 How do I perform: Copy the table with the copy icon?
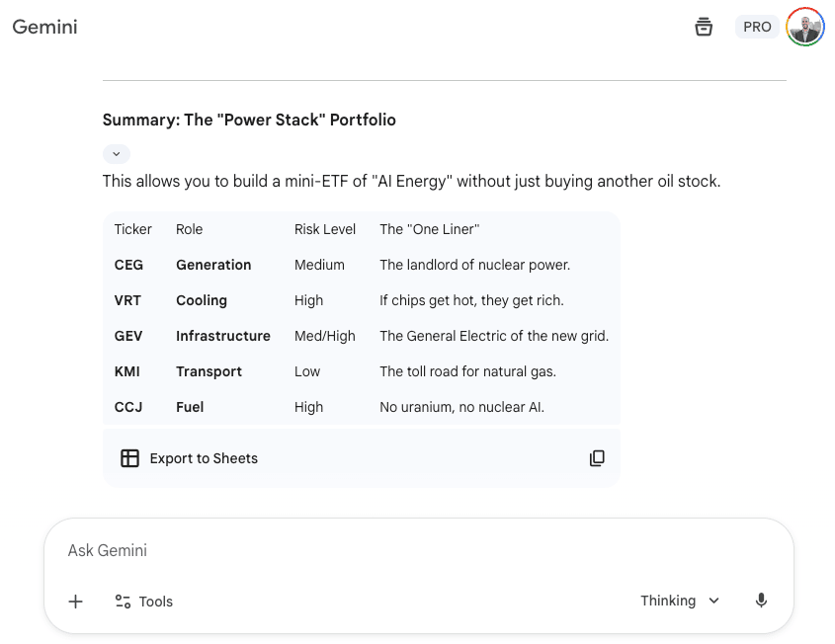point(597,458)
